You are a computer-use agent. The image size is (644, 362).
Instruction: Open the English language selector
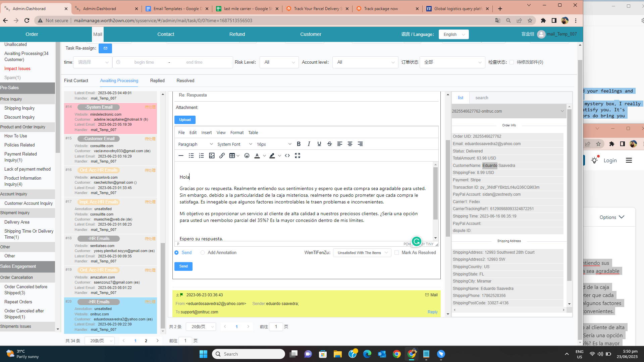[x=453, y=35]
